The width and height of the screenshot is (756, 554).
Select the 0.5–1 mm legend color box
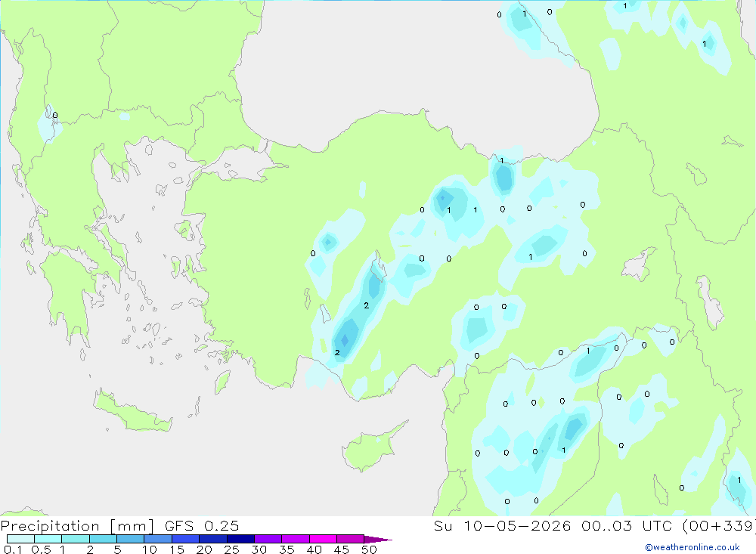coord(48,539)
